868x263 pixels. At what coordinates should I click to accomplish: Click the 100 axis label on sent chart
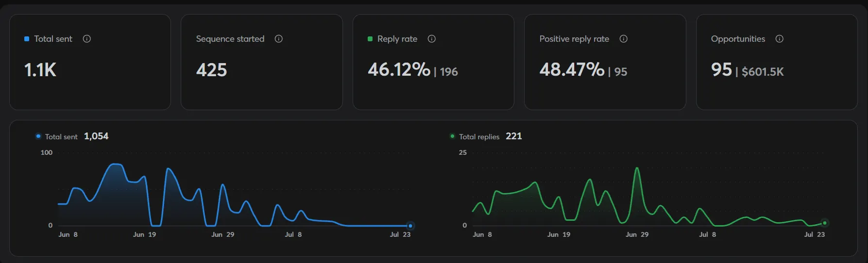pyautogui.click(x=47, y=152)
